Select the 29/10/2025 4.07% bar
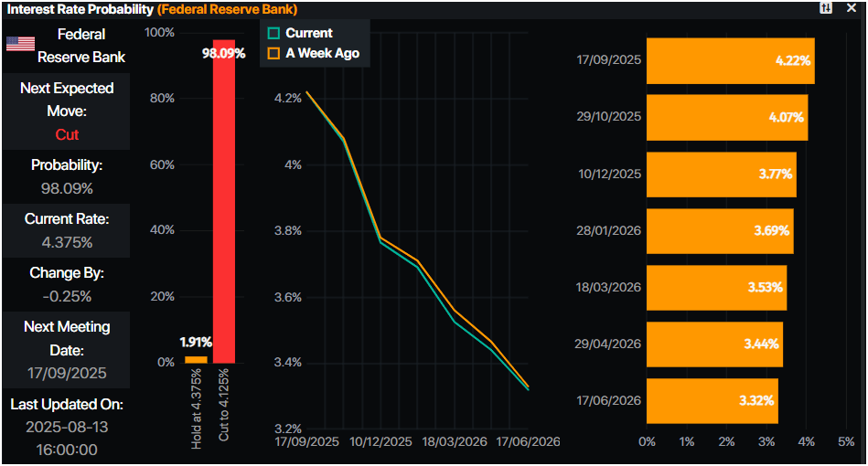Screen dimensions: 868x466 click(727, 117)
